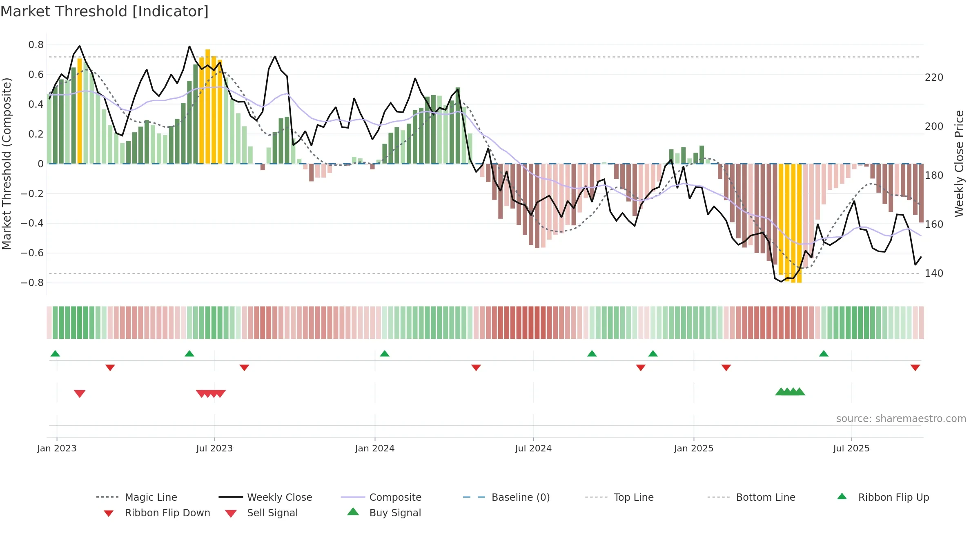Click the chart title Market Threshold [Indicator]
The height and width of the screenshot is (551, 980).
105,11
